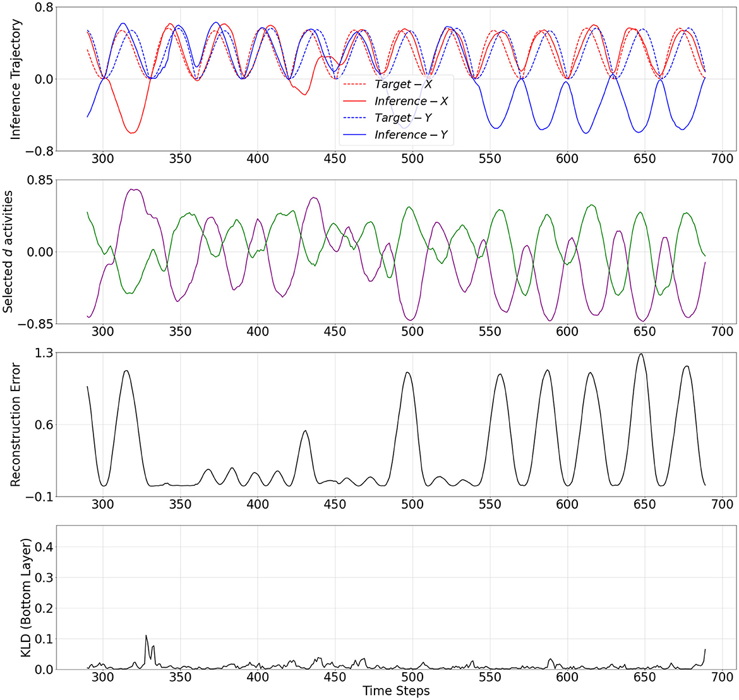Click the highest Reconstruction Error peak near step 648
739x700 pixels.
641,354
